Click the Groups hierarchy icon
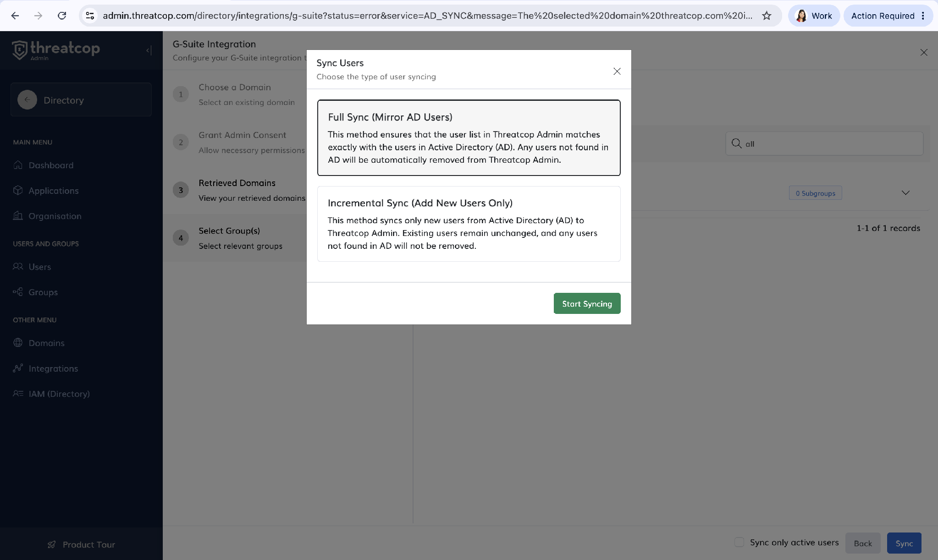 tap(18, 291)
